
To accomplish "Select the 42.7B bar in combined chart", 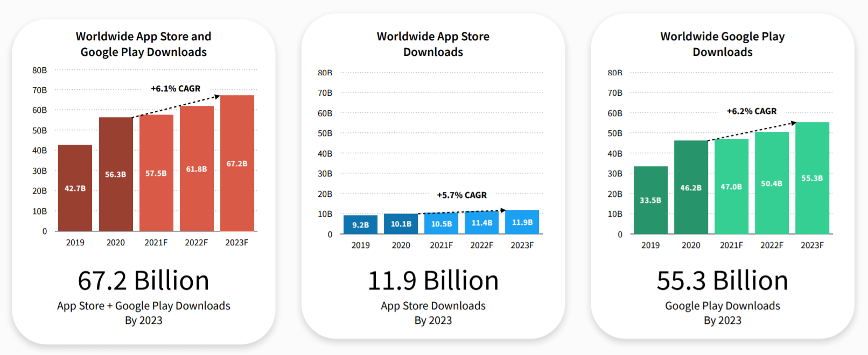I will pos(75,188).
